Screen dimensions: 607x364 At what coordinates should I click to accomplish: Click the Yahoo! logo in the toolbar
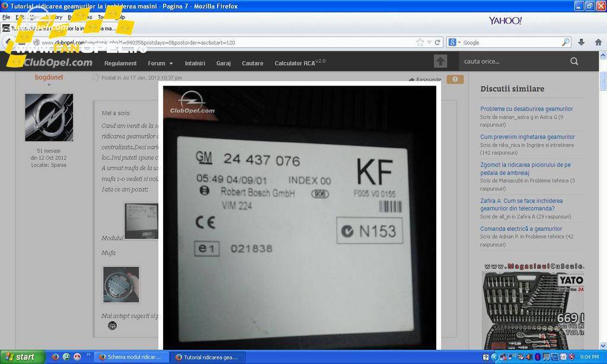(505, 21)
